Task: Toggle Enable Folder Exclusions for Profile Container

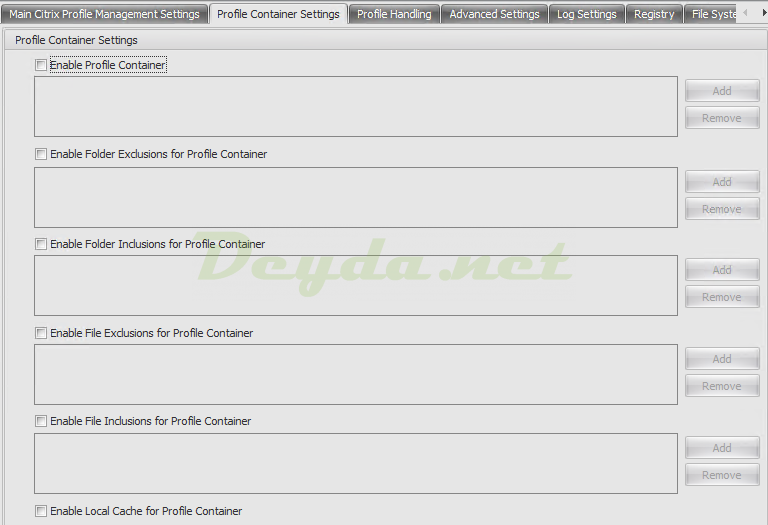Action: coord(41,155)
